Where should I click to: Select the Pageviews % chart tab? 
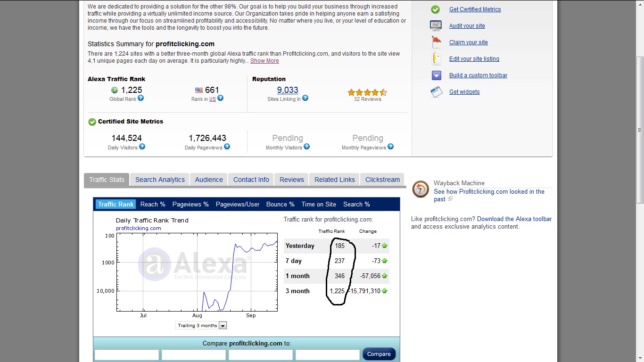coord(190,204)
